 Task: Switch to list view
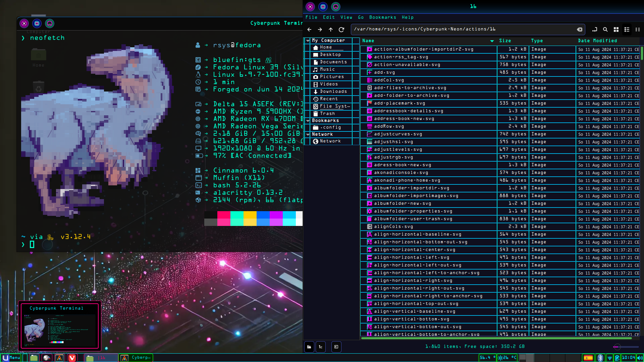click(627, 29)
